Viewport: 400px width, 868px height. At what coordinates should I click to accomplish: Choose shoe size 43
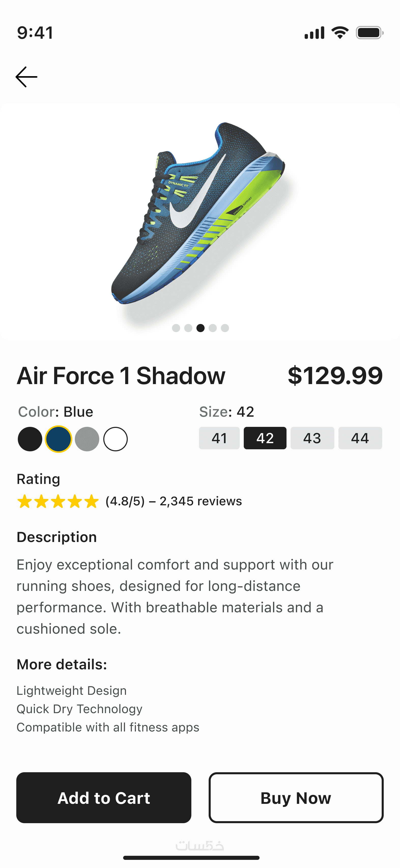[312, 438]
